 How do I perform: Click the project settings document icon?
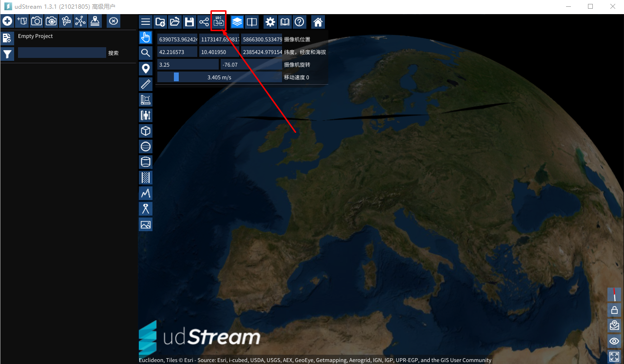pyautogui.click(x=7, y=38)
